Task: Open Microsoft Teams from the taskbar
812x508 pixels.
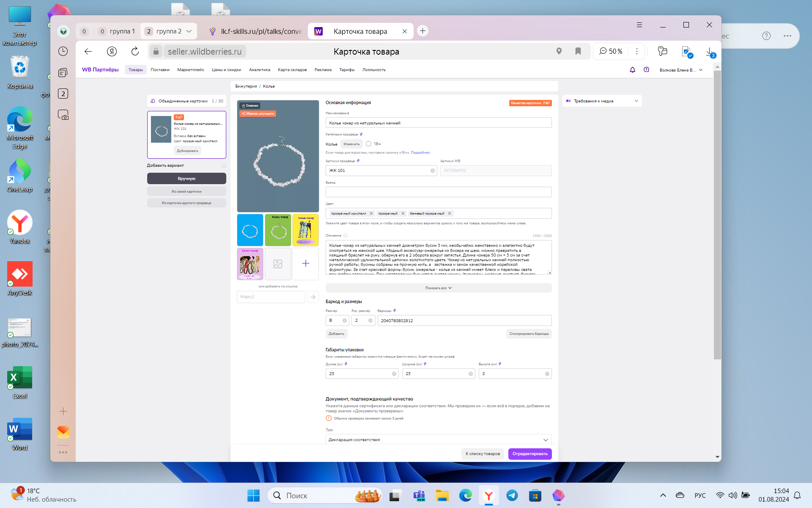Action: pos(419,495)
